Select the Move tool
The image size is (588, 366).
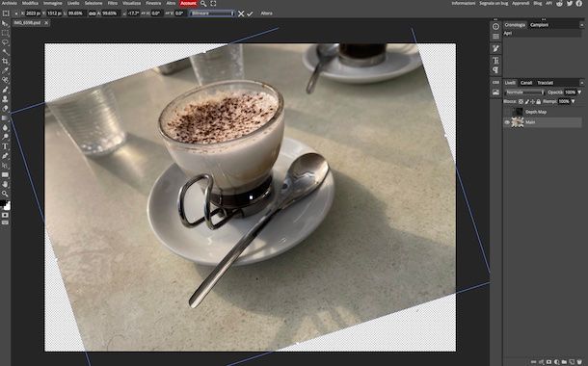pos(5,24)
